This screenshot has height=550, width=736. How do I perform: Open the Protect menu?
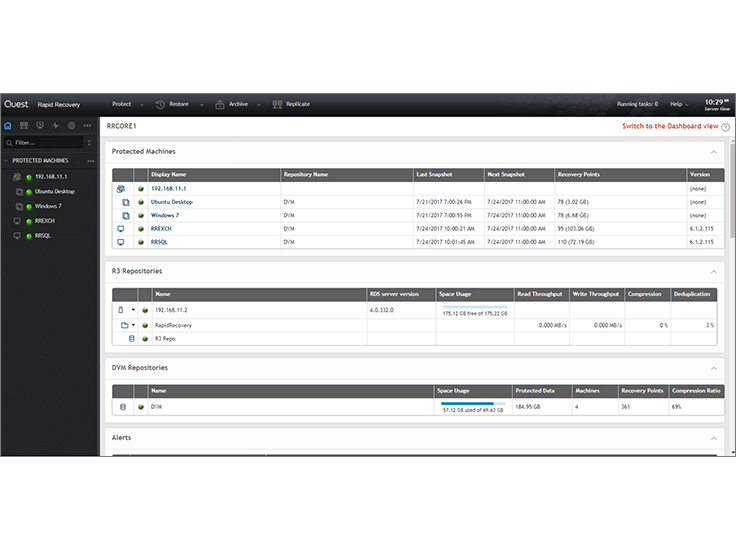tap(122, 104)
